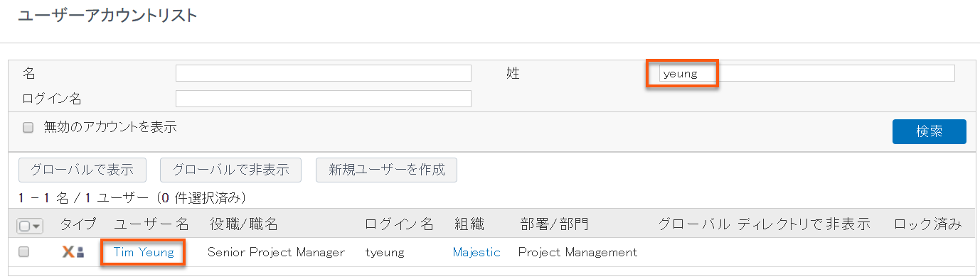980x279 pixels.
Task: Open the Majestic organization link
Action: (x=476, y=252)
